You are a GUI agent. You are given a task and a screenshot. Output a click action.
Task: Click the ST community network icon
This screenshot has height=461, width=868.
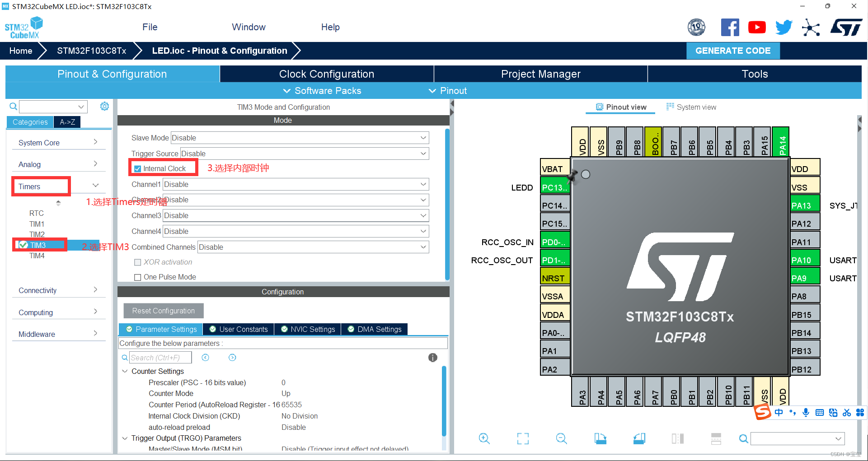pyautogui.click(x=811, y=28)
